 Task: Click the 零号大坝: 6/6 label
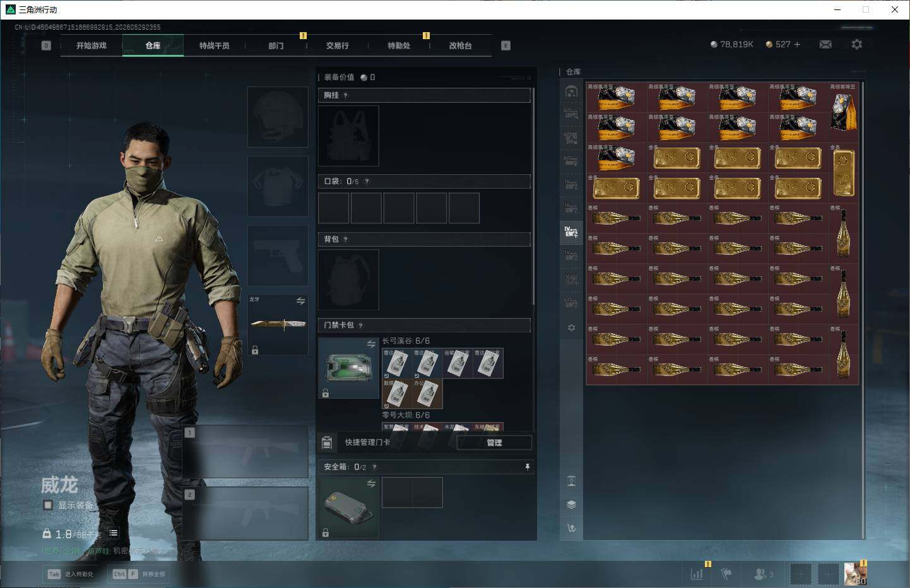pos(406,415)
